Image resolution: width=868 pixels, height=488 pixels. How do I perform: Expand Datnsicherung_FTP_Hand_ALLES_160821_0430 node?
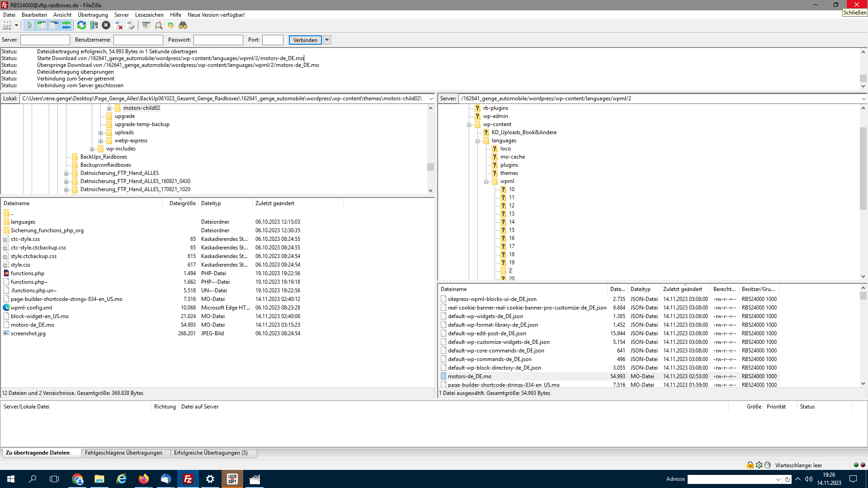(x=66, y=182)
